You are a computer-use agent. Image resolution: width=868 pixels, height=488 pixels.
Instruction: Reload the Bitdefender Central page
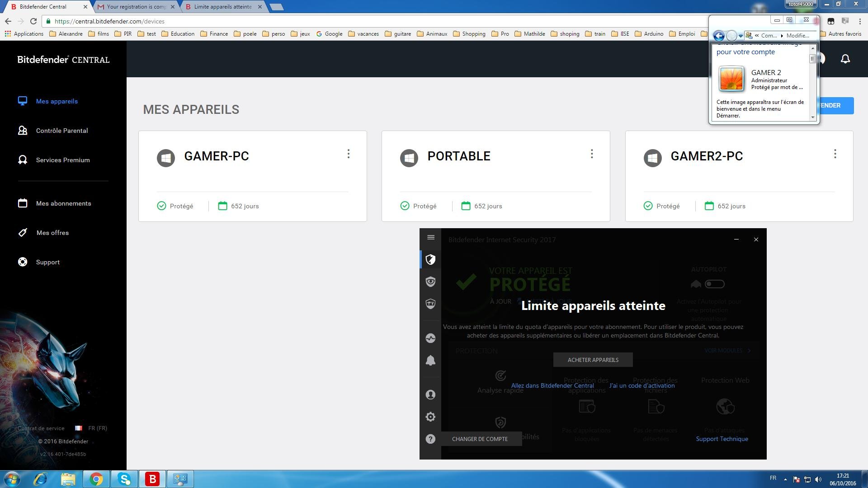[x=33, y=21]
